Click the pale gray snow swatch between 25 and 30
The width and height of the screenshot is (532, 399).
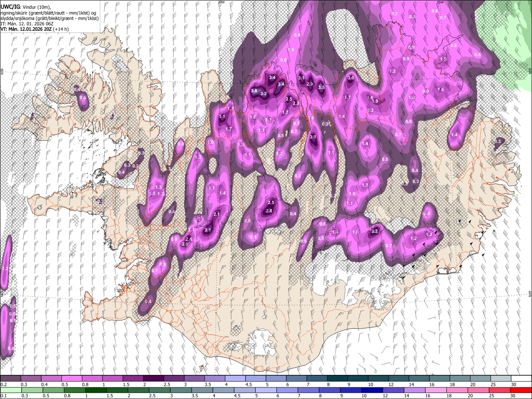[501, 379]
